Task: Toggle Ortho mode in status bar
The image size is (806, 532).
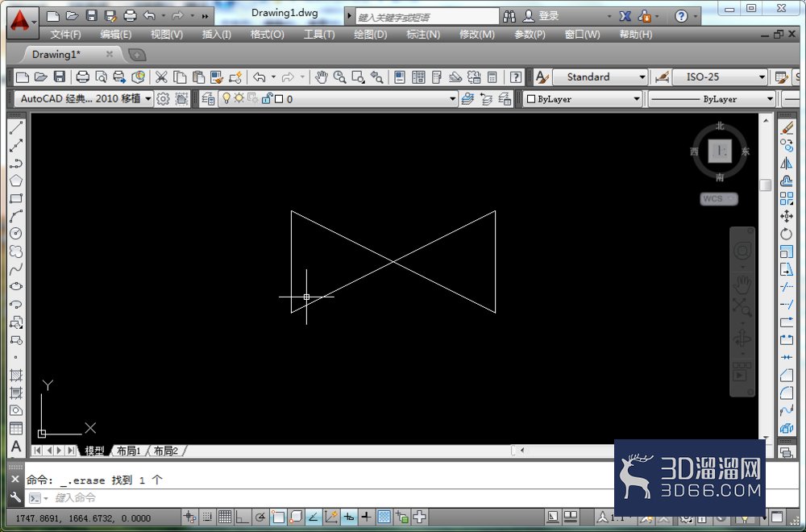Action: [x=242, y=517]
